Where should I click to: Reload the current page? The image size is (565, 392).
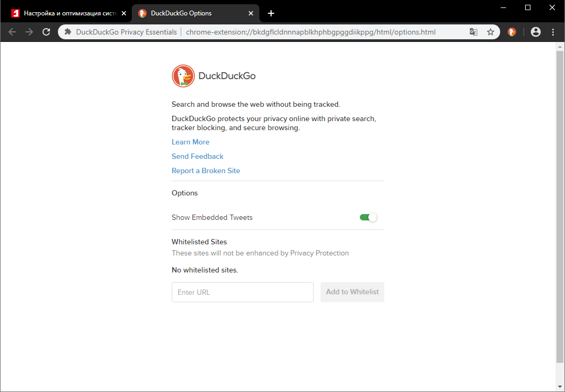46,32
